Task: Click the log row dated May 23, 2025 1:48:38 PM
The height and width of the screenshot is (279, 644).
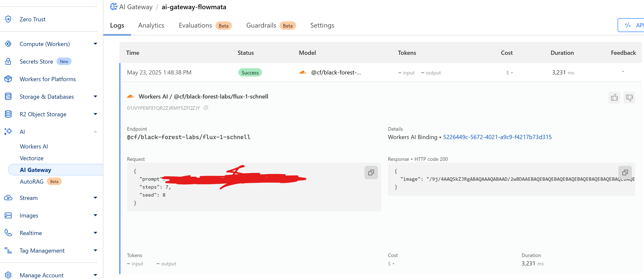Action: point(381,73)
